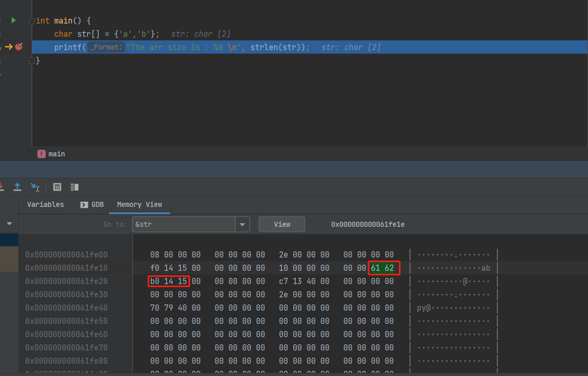Click the ASCII text 'ab' in memory view
Screen dimensions: 588x376
click(486, 268)
